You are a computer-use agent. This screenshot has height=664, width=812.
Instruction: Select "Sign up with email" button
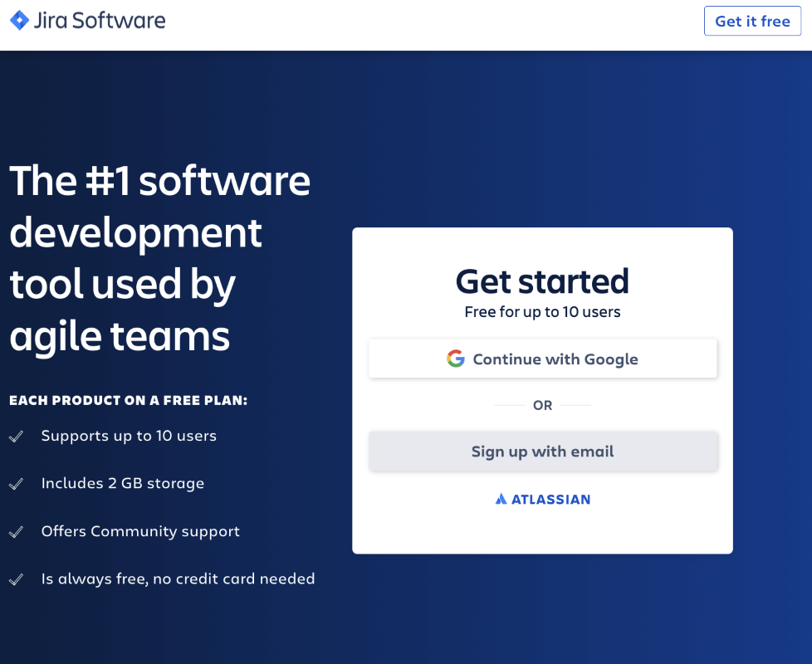pyautogui.click(x=543, y=452)
